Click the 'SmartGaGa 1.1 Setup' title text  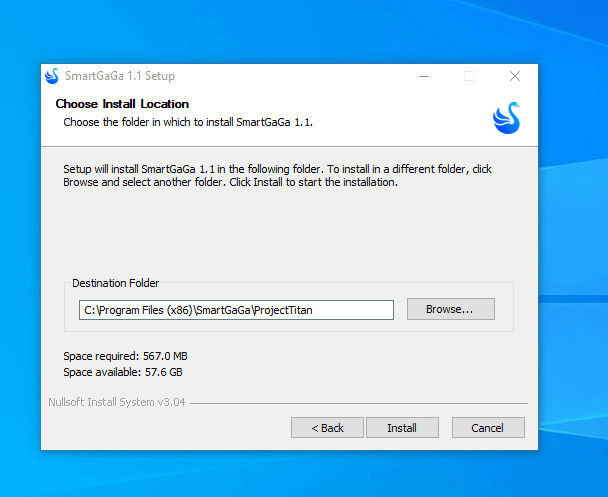pyautogui.click(x=120, y=76)
